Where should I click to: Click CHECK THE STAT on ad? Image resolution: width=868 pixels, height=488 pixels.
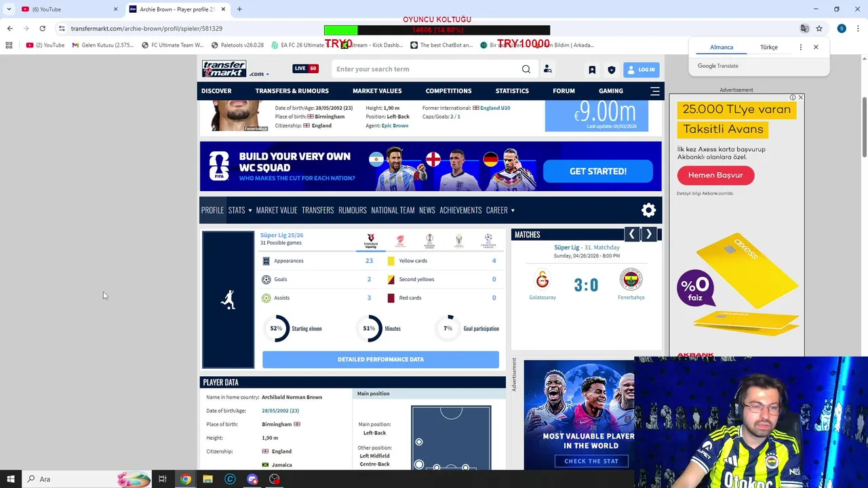591,461
